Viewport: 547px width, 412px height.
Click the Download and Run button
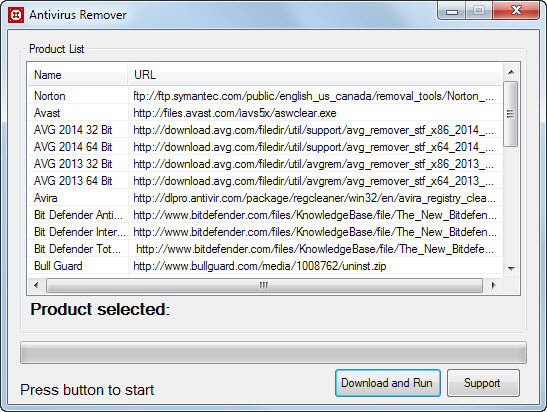point(388,383)
